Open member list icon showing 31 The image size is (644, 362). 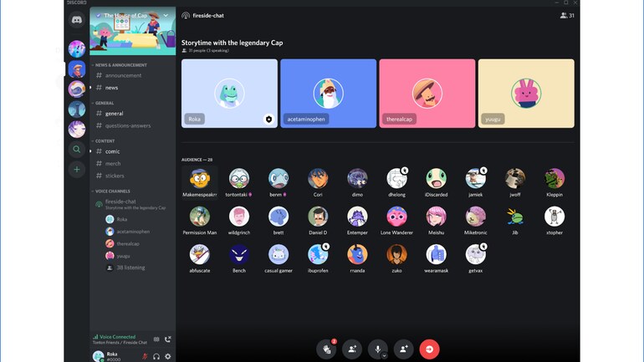[567, 16]
